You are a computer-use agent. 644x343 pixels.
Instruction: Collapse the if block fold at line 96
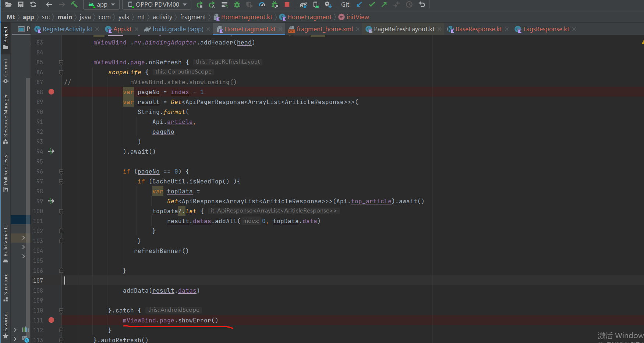[x=61, y=171]
